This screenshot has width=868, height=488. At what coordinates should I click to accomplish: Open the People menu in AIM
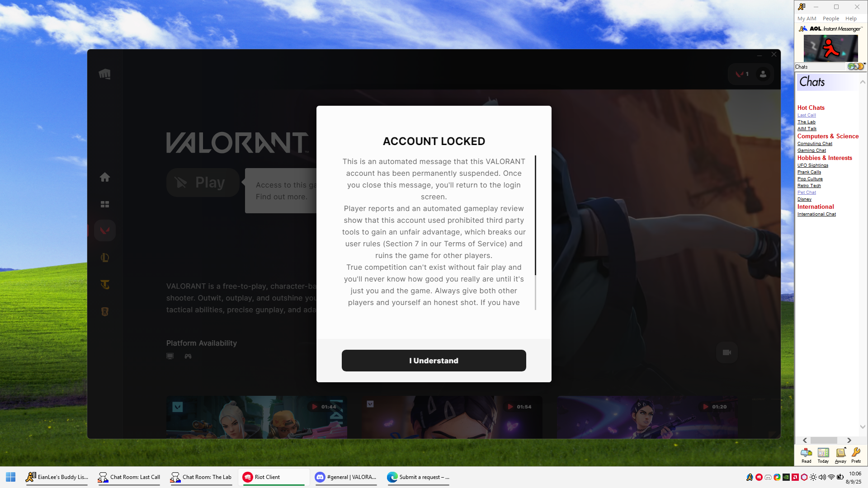pyautogui.click(x=830, y=19)
